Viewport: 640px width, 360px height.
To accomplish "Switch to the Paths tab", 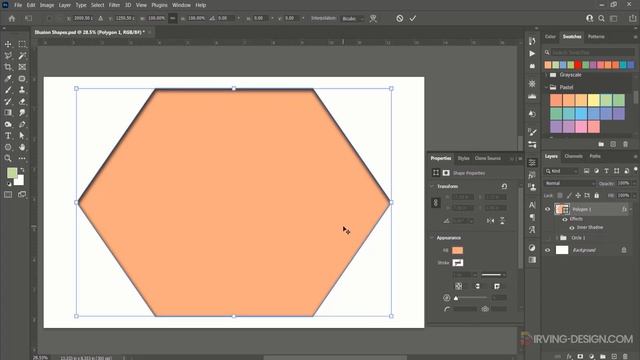I will (x=595, y=156).
